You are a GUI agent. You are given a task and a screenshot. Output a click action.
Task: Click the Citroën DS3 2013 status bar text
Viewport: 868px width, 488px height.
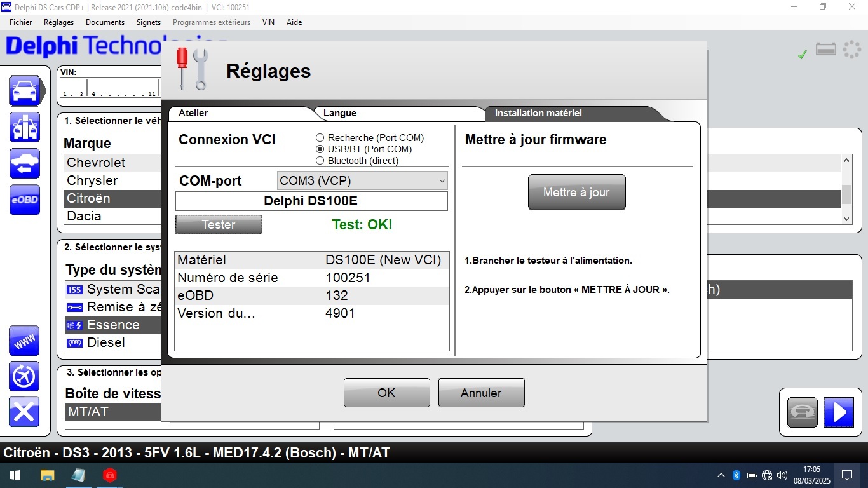(197, 453)
